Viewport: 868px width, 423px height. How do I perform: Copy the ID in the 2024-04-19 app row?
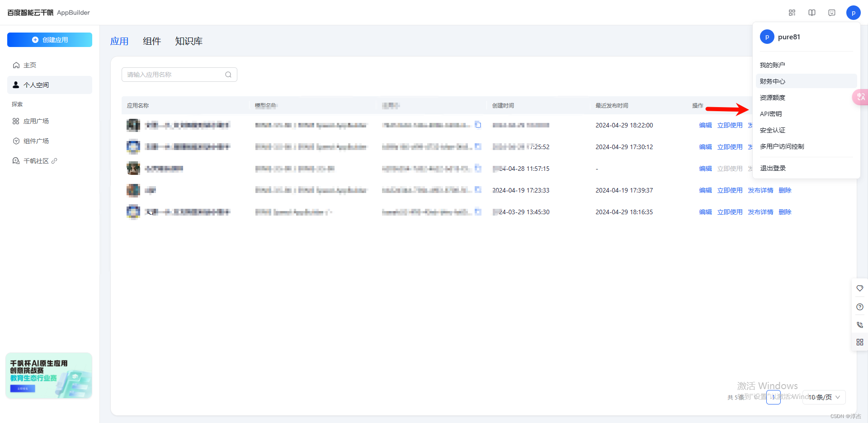(x=478, y=190)
